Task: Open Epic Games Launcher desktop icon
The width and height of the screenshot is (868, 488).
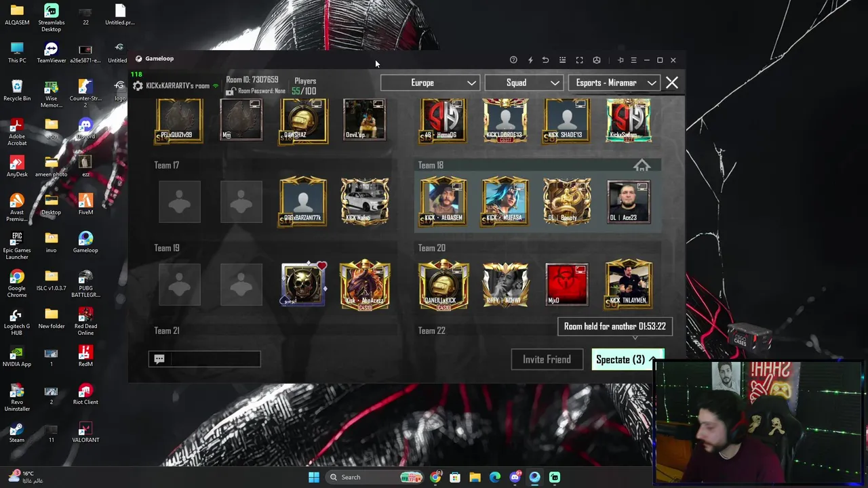Action: tap(17, 247)
